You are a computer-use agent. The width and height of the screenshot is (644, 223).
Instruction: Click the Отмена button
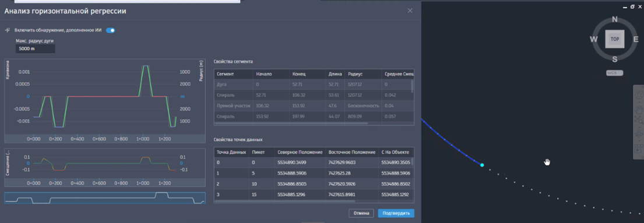click(x=361, y=213)
